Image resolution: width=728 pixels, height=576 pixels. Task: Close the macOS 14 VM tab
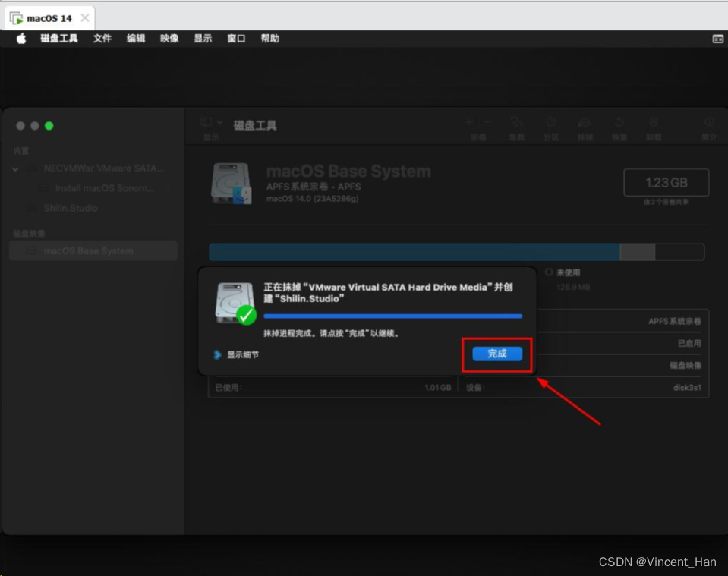tap(85, 18)
